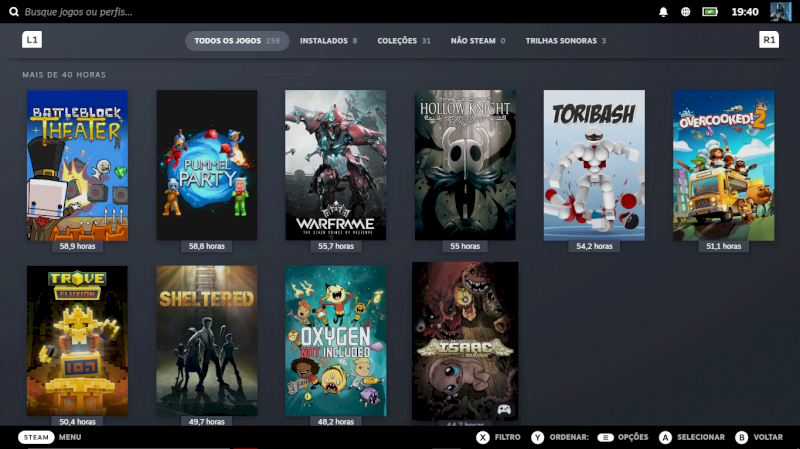Open the Filtro option
800x449 pixels.
pos(508,437)
